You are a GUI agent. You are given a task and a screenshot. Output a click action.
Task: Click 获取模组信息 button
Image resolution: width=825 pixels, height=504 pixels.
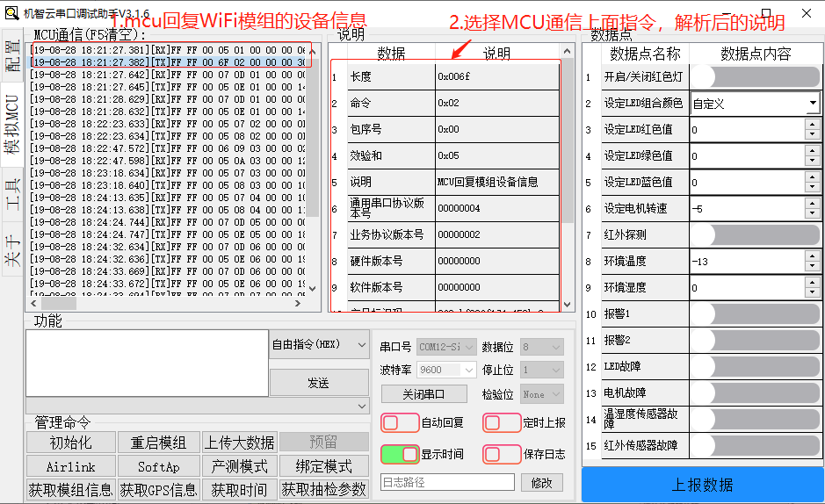click(71, 490)
